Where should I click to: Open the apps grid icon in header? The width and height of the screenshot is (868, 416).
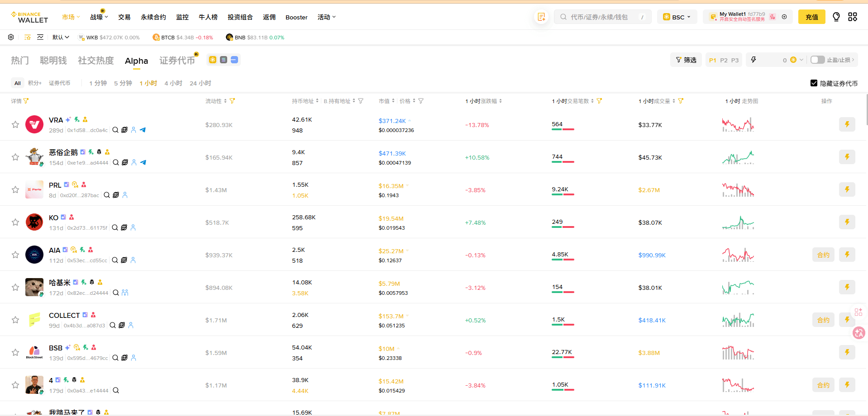tap(853, 17)
